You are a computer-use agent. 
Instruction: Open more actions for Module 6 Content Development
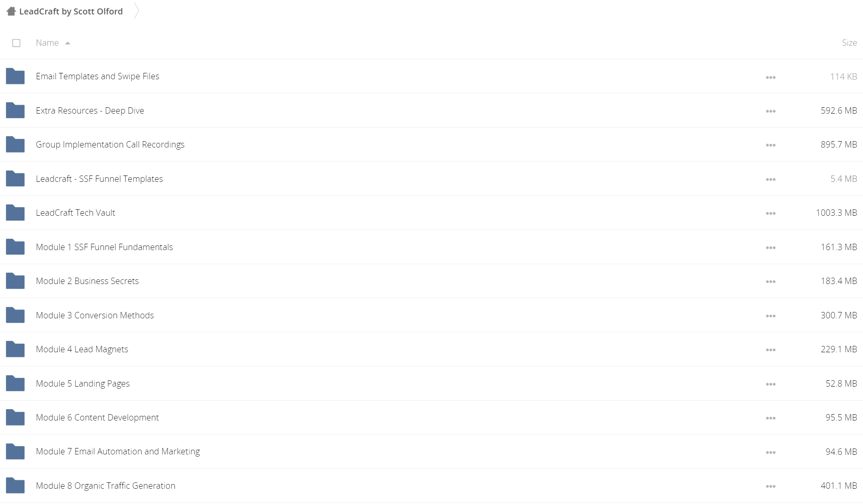tap(771, 418)
